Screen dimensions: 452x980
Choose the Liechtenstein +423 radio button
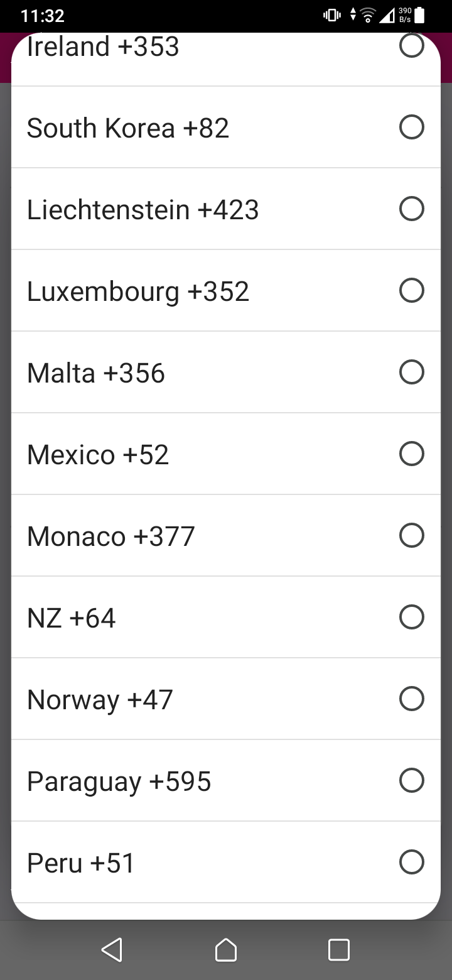(x=411, y=209)
